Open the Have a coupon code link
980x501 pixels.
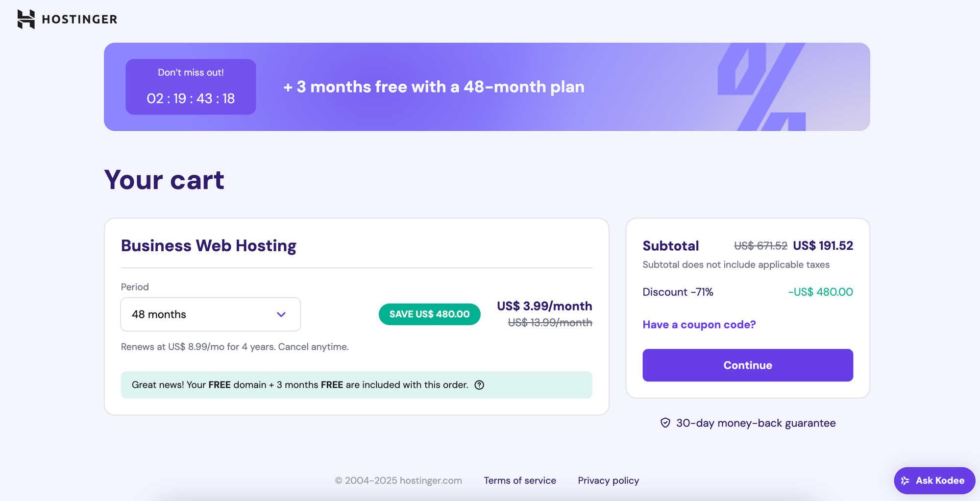pos(699,325)
